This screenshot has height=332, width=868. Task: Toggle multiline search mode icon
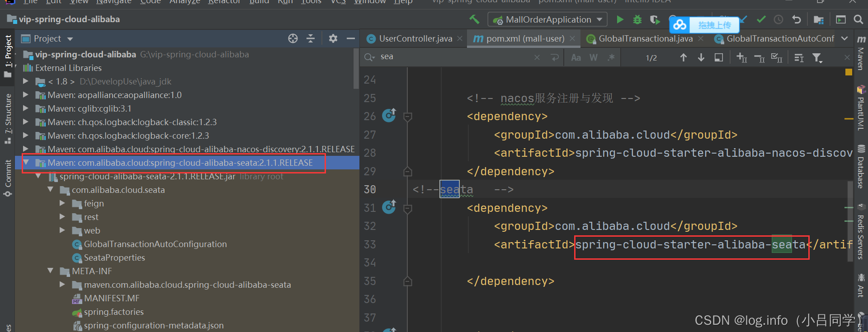pyautogui.click(x=799, y=57)
